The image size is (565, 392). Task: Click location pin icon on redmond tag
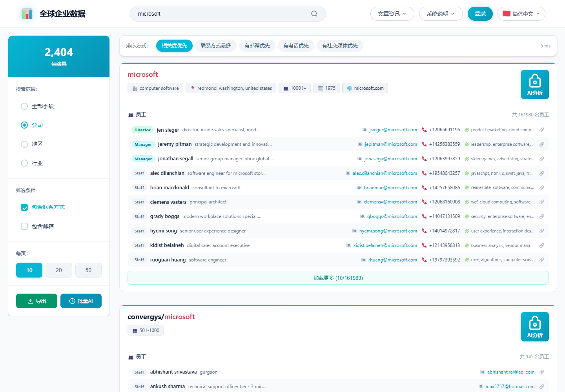(x=193, y=88)
